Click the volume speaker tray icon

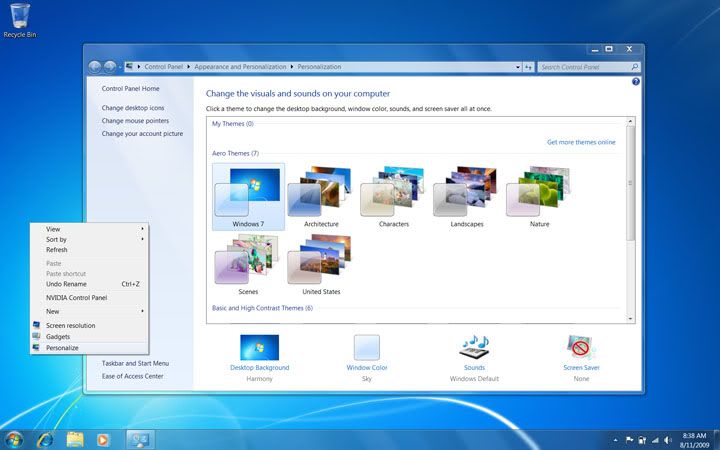(668, 440)
